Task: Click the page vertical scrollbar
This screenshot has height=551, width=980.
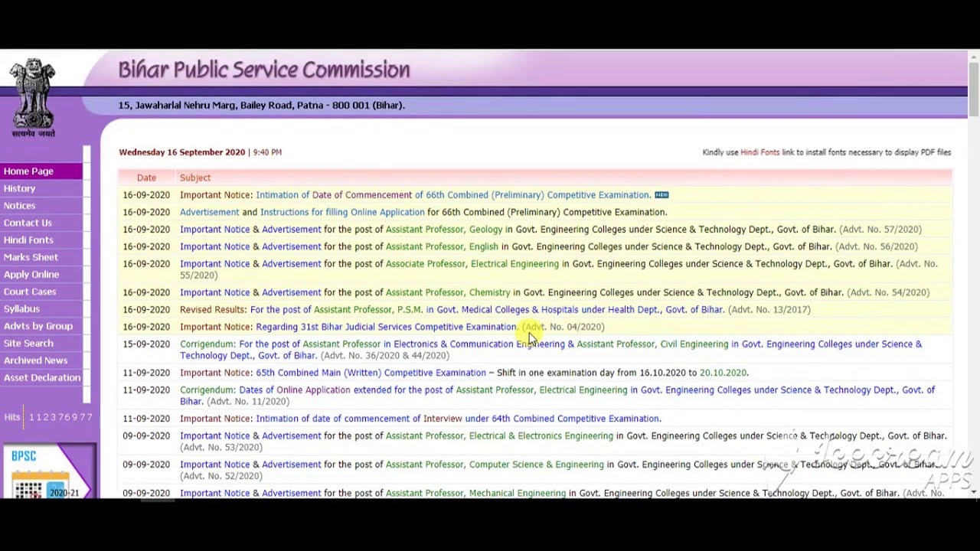Action: click(974, 275)
